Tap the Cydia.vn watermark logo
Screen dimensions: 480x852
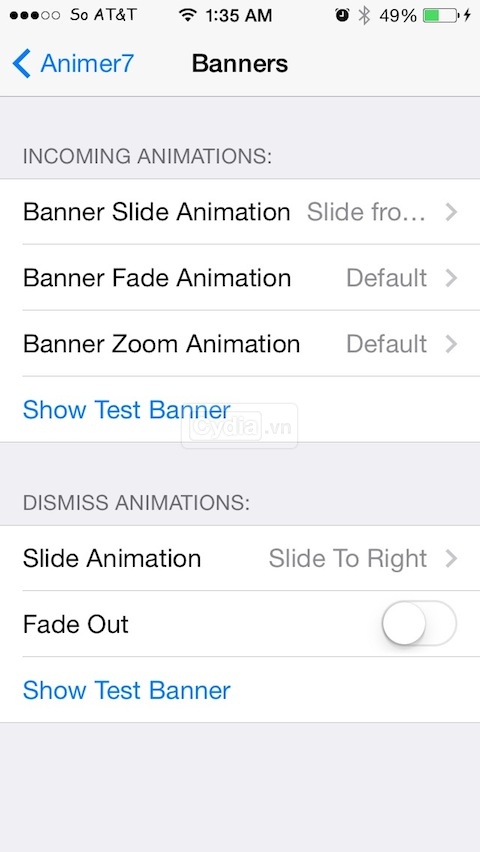[x=240, y=427]
